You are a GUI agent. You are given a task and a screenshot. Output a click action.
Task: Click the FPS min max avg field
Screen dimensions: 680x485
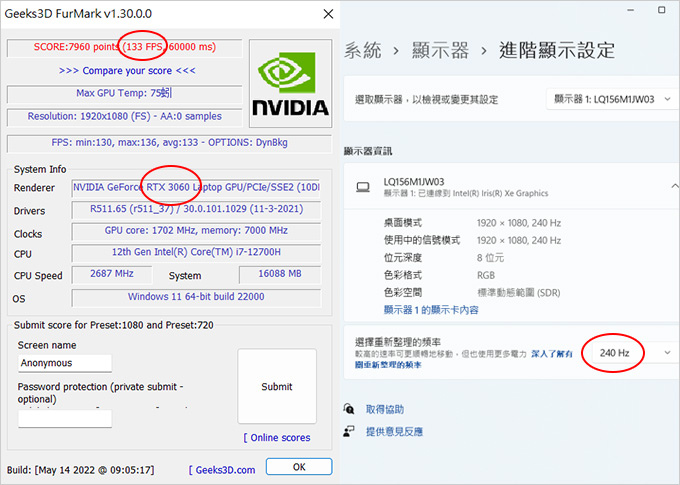point(170,143)
